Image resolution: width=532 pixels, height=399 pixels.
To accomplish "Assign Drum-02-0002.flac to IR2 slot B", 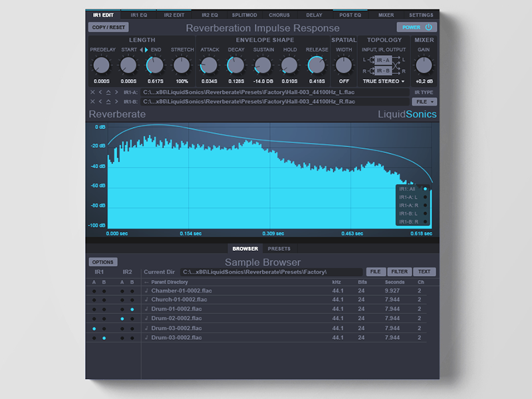I will [x=132, y=319].
